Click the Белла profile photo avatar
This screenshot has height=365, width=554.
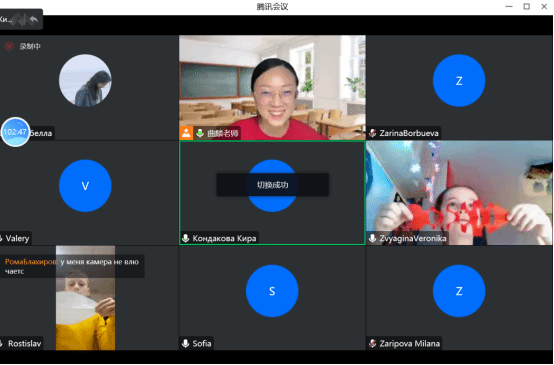pos(85,81)
